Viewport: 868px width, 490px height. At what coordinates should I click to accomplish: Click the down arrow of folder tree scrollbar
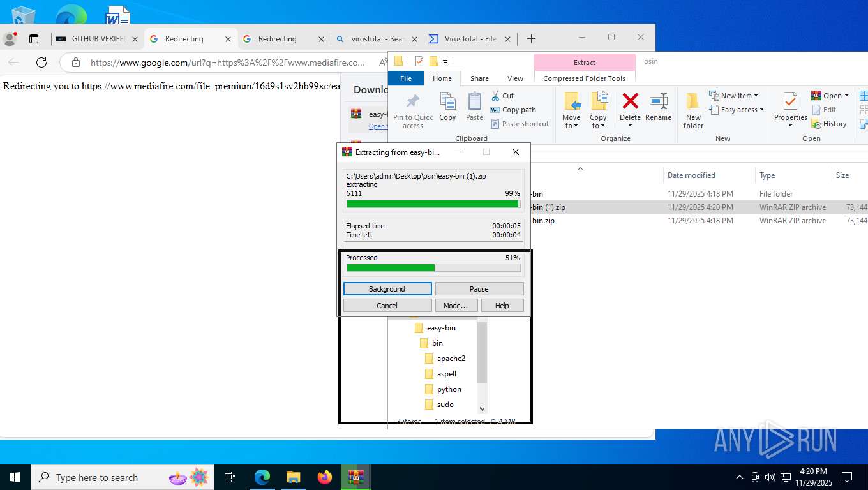pyautogui.click(x=482, y=408)
